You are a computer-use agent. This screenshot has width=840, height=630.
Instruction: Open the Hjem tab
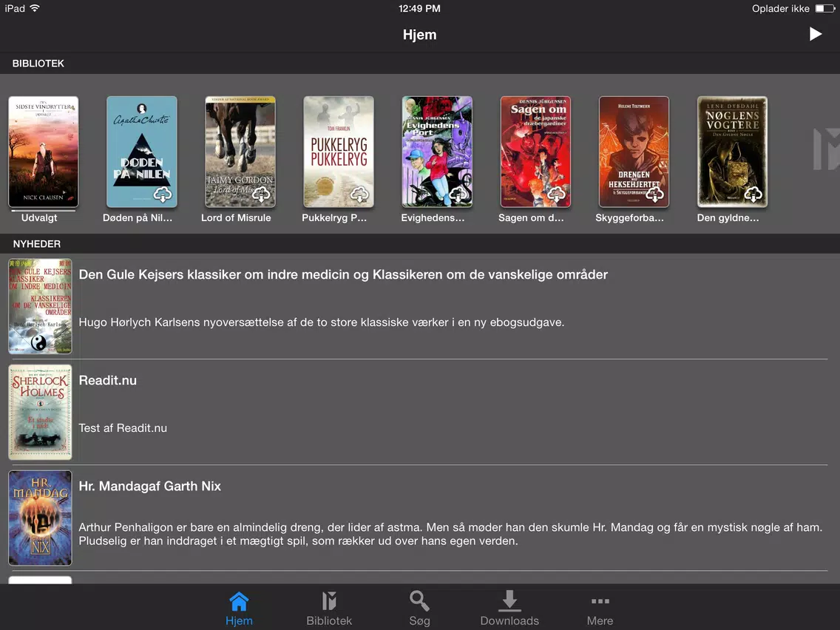coord(239,609)
